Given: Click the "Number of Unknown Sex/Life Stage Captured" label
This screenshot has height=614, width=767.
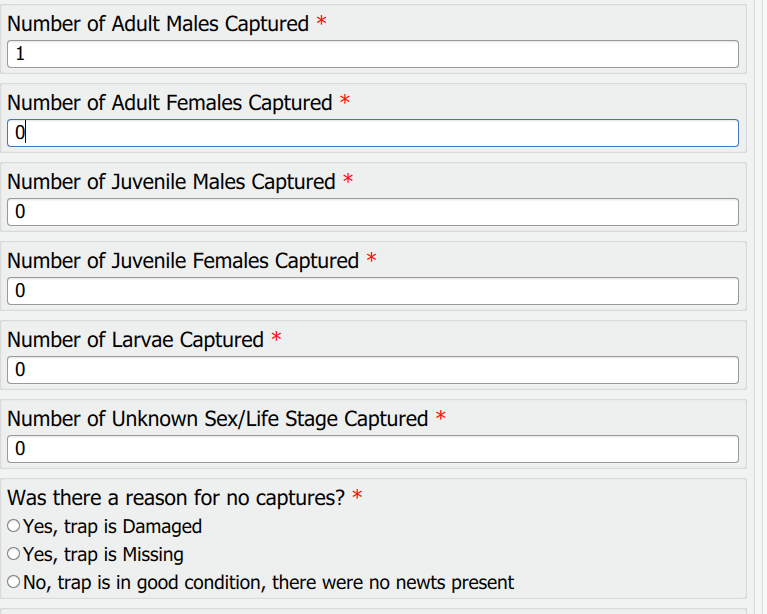Looking at the screenshot, I should point(217,419).
